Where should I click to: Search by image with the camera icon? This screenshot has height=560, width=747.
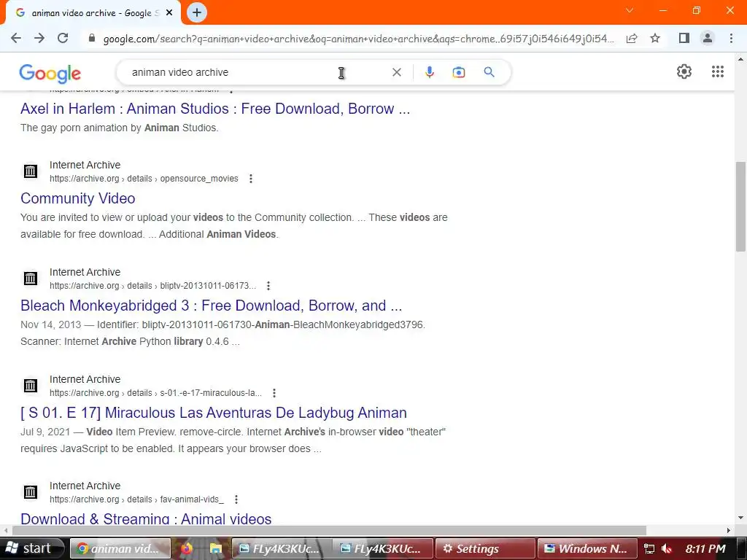[x=459, y=72]
